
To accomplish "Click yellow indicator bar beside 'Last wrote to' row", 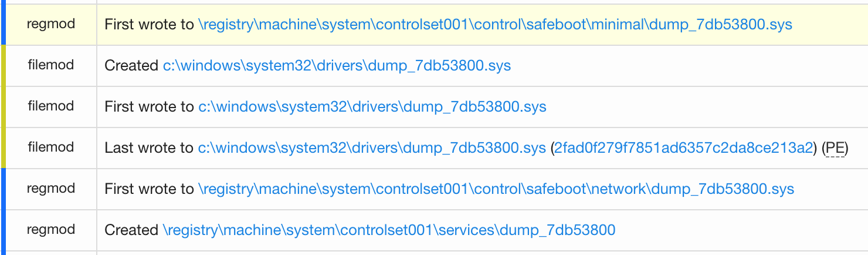I will 2,147.
